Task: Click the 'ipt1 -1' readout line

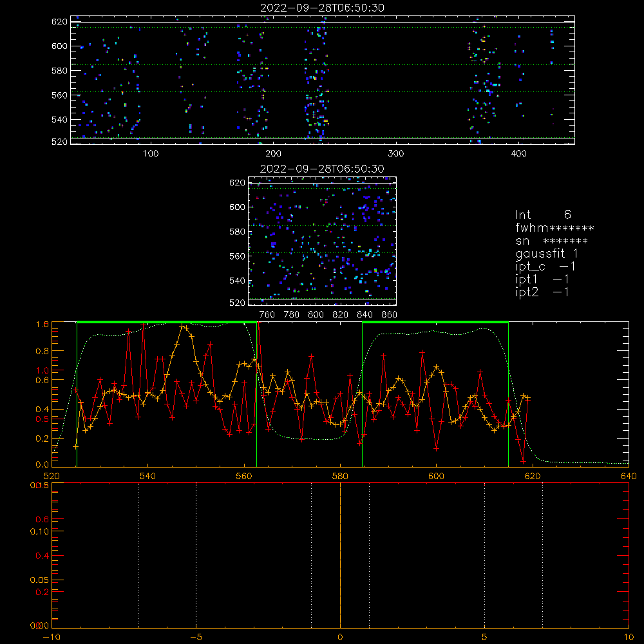Action: click(542, 279)
